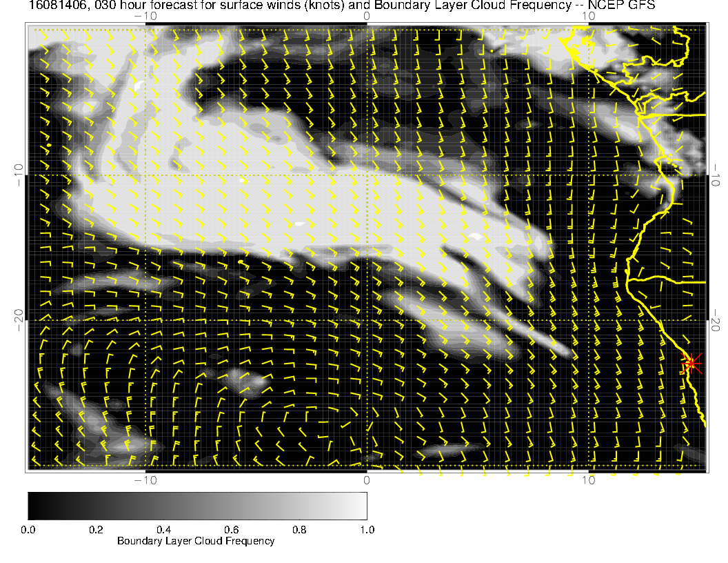
Task: Click the red asterisk marker on the coast
Action: click(691, 363)
